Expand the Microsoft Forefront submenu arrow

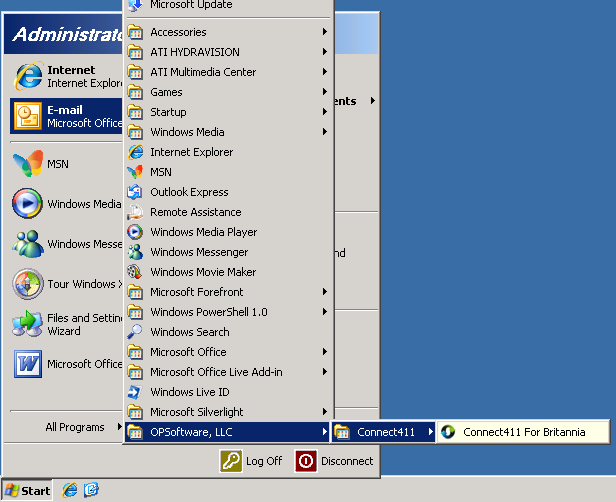[x=325, y=291]
